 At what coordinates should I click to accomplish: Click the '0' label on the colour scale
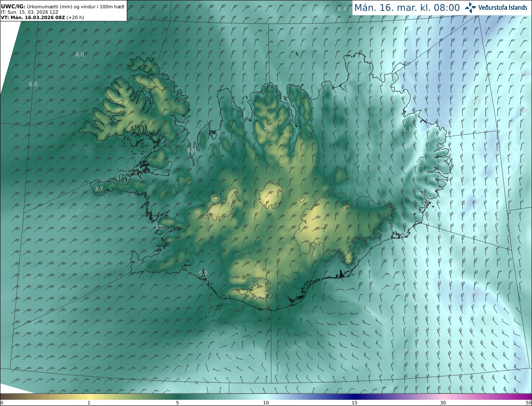tap(2, 403)
